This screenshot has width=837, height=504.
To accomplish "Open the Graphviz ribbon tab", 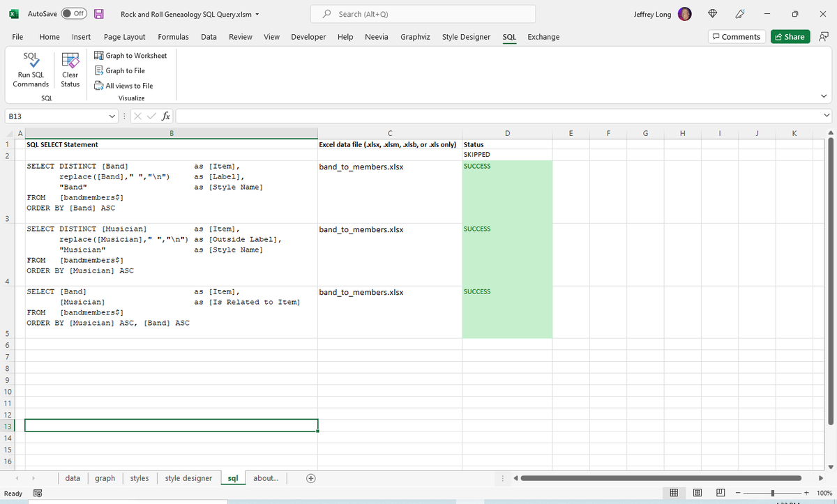I will [x=416, y=37].
